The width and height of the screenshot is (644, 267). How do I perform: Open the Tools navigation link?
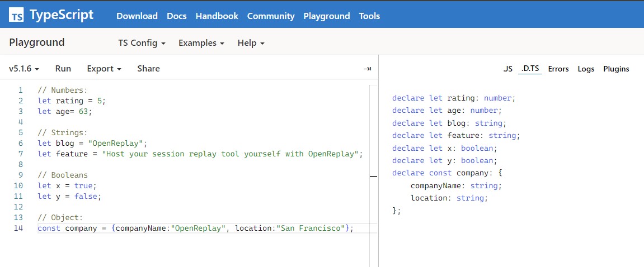(369, 16)
